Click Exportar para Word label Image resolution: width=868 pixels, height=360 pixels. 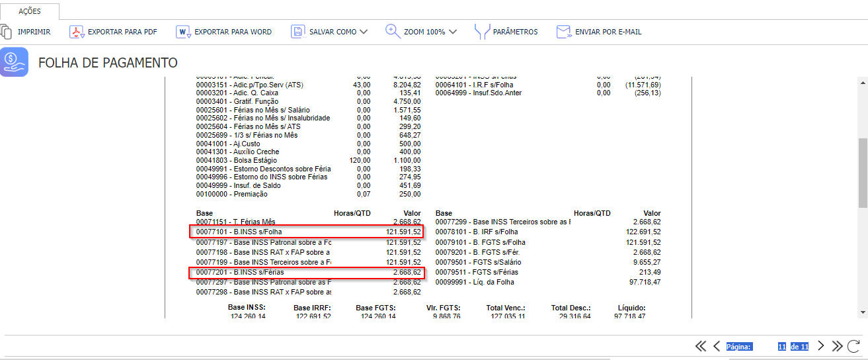[x=233, y=32]
